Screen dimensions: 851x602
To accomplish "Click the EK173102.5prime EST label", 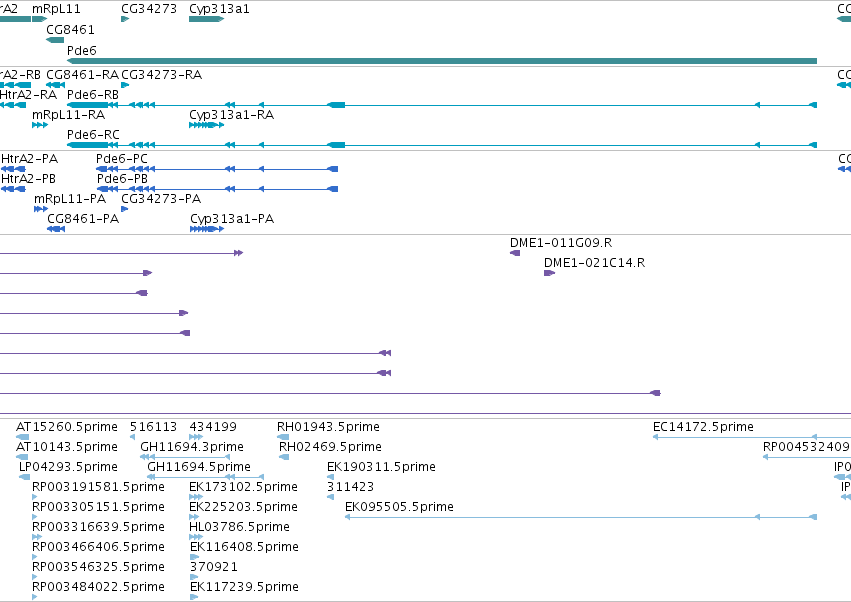I will [243, 487].
